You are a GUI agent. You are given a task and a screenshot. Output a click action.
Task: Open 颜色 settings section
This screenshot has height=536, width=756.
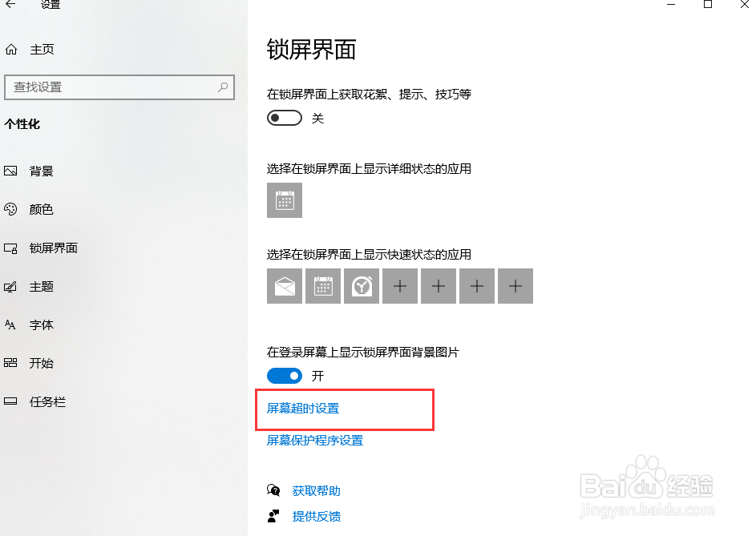42,209
